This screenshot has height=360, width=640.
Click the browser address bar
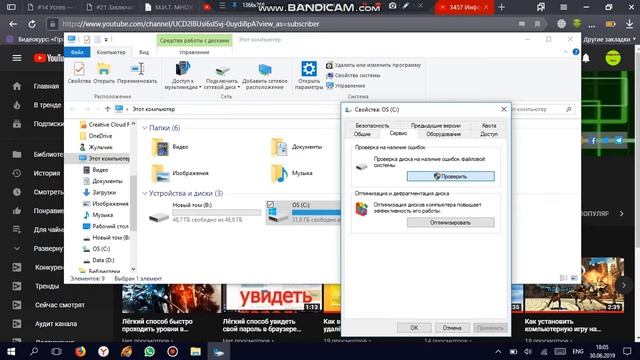(x=286, y=24)
